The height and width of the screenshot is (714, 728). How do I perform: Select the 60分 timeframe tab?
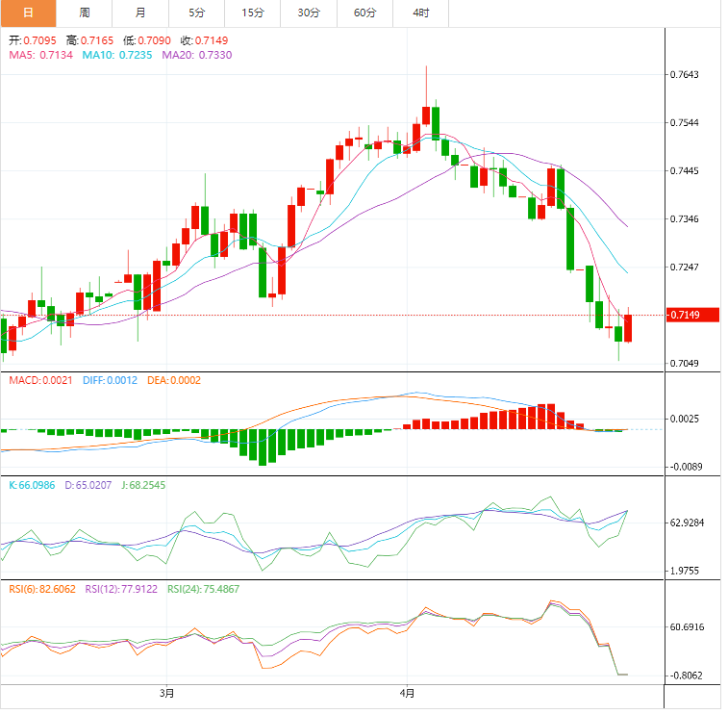[x=365, y=13]
